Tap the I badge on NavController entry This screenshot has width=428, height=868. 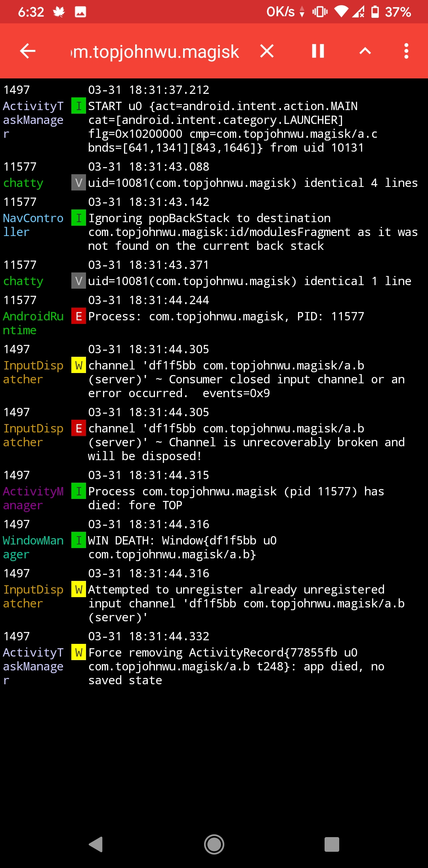click(78, 218)
